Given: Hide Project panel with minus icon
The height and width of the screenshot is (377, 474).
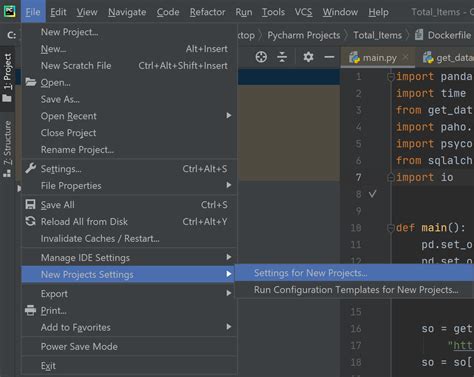Looking at the screenshot, I should coord(329,57).
